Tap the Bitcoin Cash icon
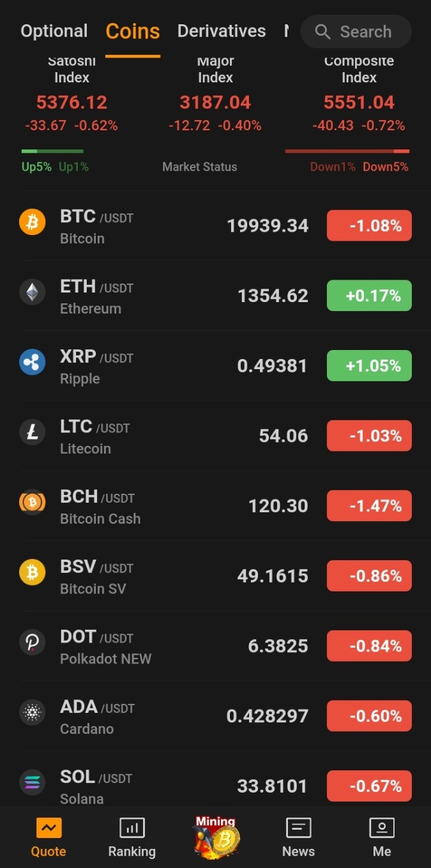The image size is (431, 868). click(32, 503)
